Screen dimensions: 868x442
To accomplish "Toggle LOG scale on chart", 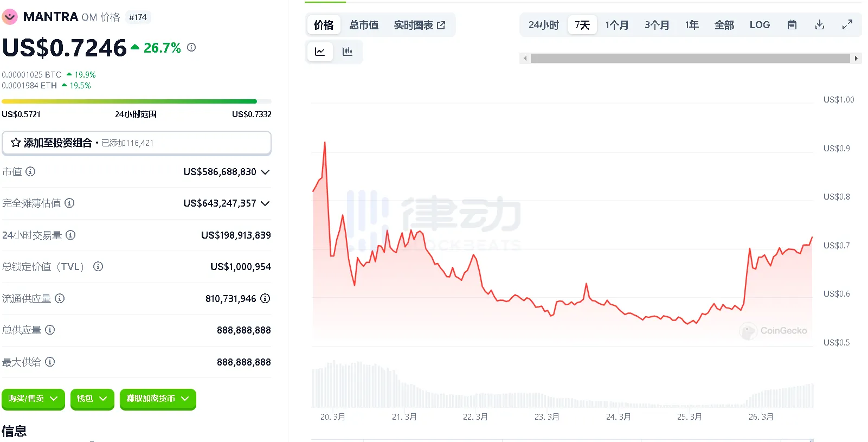I will coord(760,25).
